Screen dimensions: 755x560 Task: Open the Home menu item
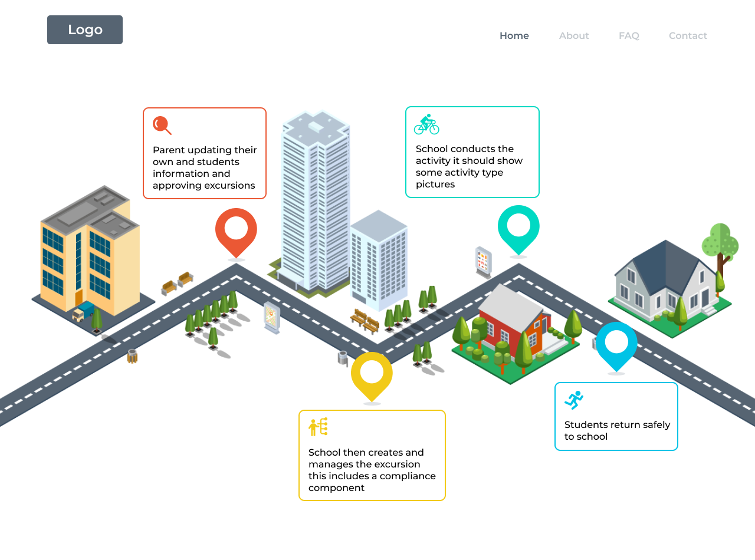pos(514,35)
